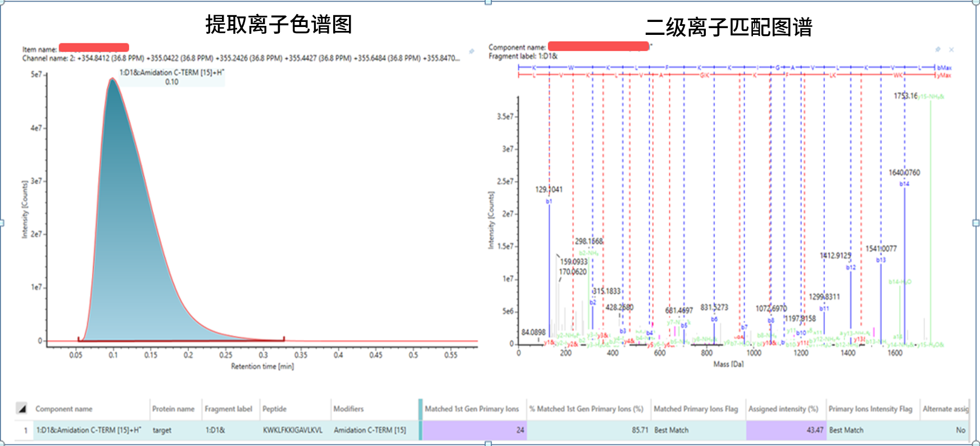
Task: Sort by the Protein name column header
Action: coord(173,409)
